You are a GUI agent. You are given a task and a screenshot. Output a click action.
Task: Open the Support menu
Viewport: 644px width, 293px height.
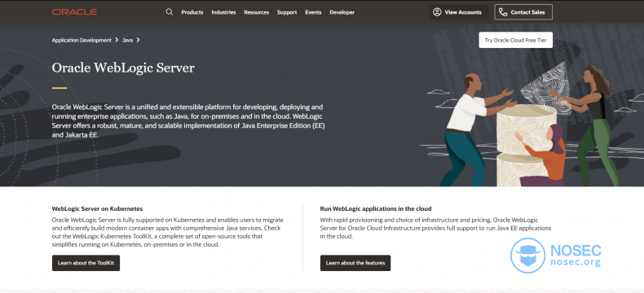tap(287, 12)
